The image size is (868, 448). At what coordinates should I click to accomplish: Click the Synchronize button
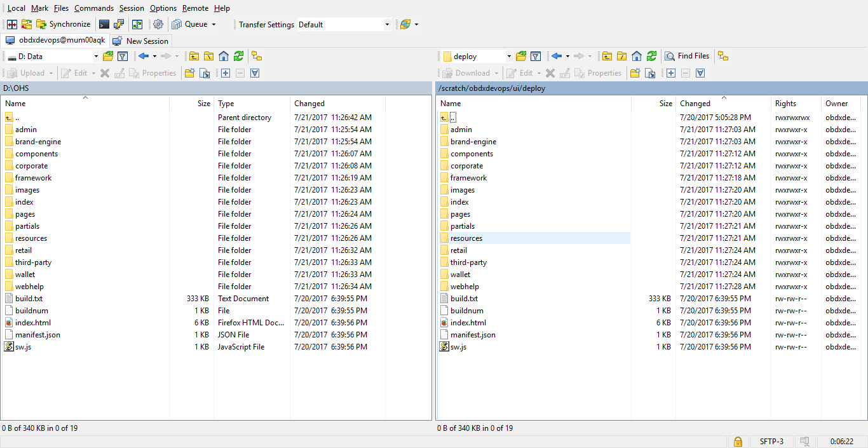click(64, 24)
